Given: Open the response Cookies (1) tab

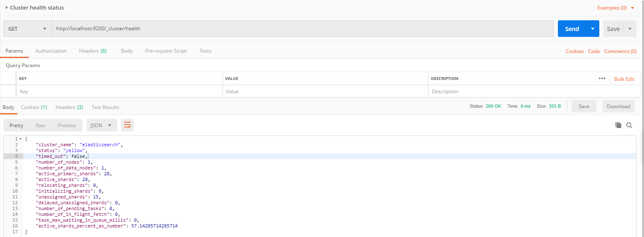Looking at the screenshot, I should (34, 107).
